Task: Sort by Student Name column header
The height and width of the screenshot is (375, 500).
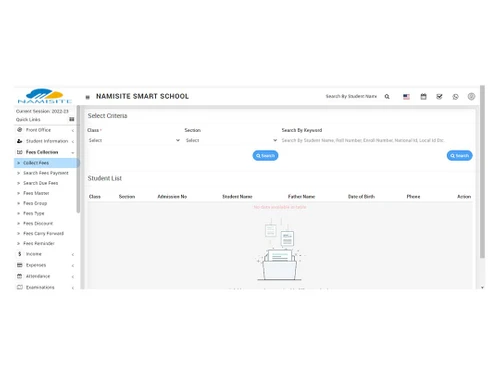Action: (237, 197)
